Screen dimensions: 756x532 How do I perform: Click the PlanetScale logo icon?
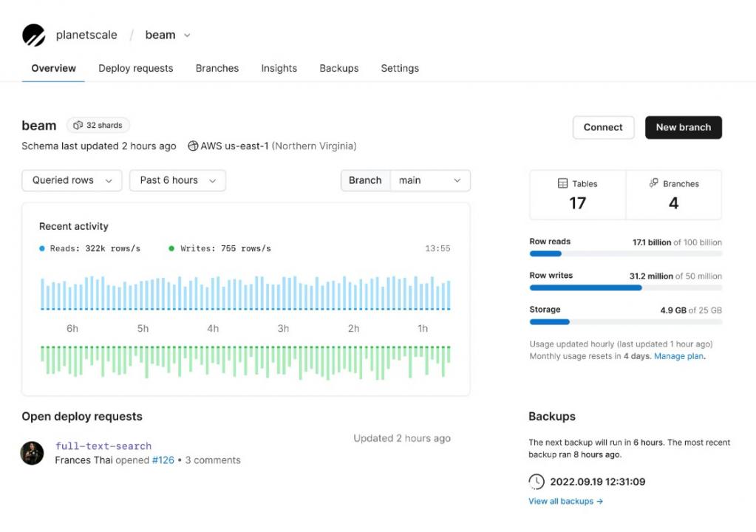[x=34, y=35]
